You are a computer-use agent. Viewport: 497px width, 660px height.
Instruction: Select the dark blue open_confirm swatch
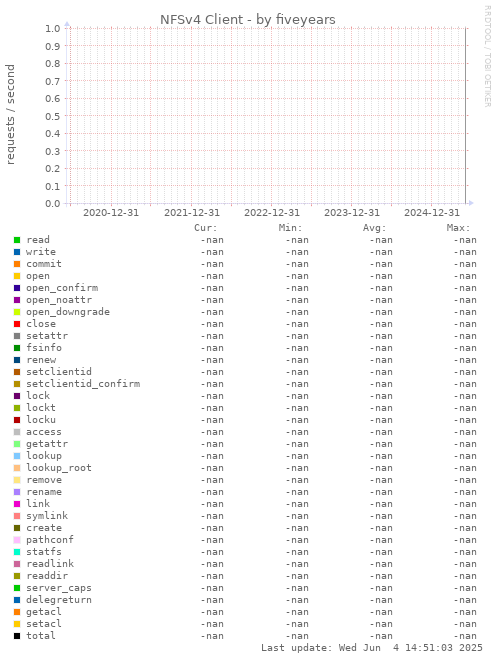17,288
